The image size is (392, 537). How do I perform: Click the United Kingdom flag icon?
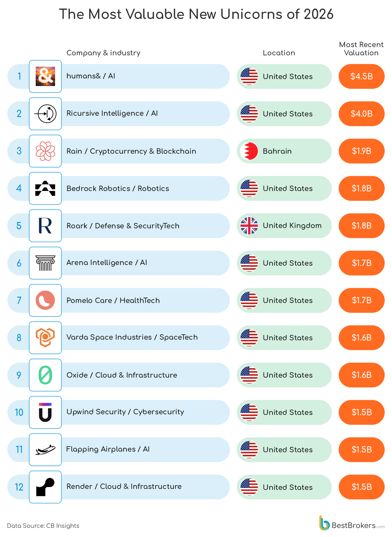(249, 226)
